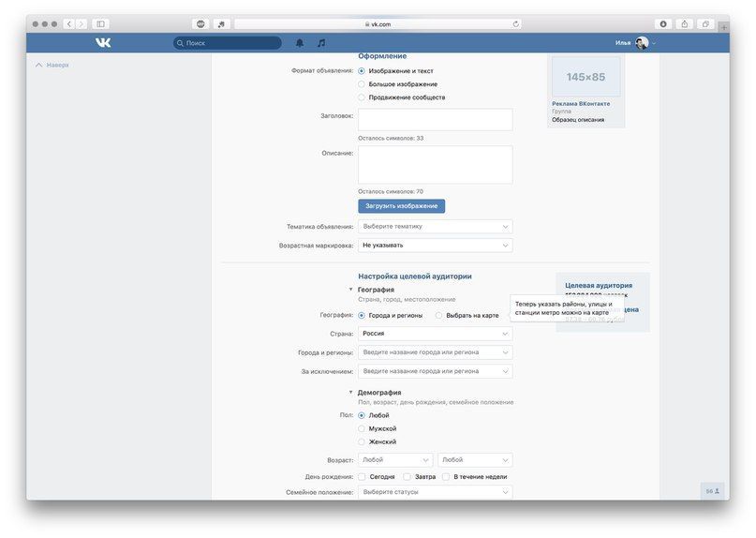The width and height of the screenshot is (756, 538).
Task: Click the extension icon next to ABP
Action: coord(221,23)
